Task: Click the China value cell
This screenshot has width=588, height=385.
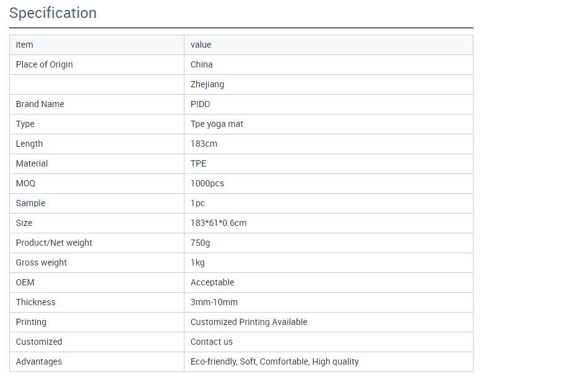Action: coord(202,64)
